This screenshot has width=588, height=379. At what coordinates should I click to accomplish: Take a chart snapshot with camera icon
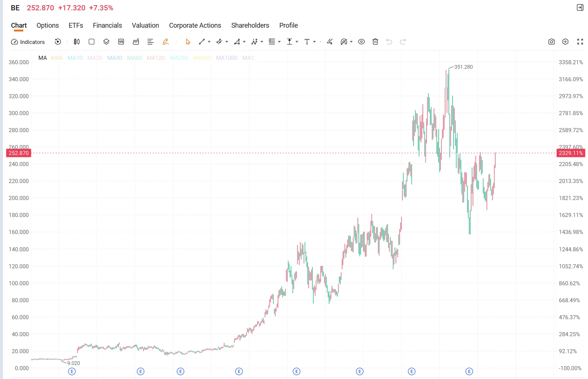coord(551,42)
